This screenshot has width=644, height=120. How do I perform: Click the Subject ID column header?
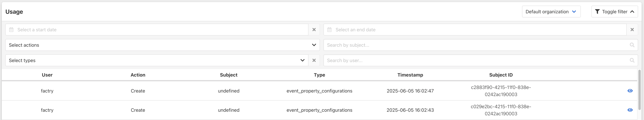pyautogui.click(x=501, y=75)
